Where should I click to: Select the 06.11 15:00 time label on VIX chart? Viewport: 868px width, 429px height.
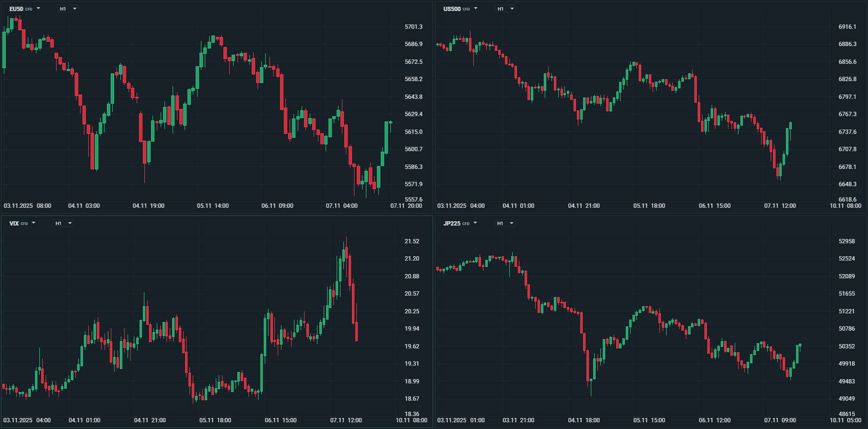pyautogui.click(x=281, y=420)
